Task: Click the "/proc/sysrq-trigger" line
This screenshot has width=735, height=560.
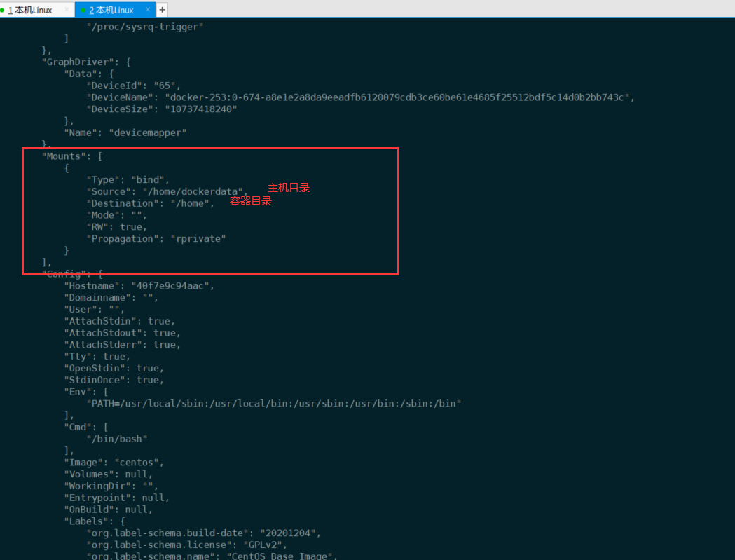Action: click(x=145, y=27)
